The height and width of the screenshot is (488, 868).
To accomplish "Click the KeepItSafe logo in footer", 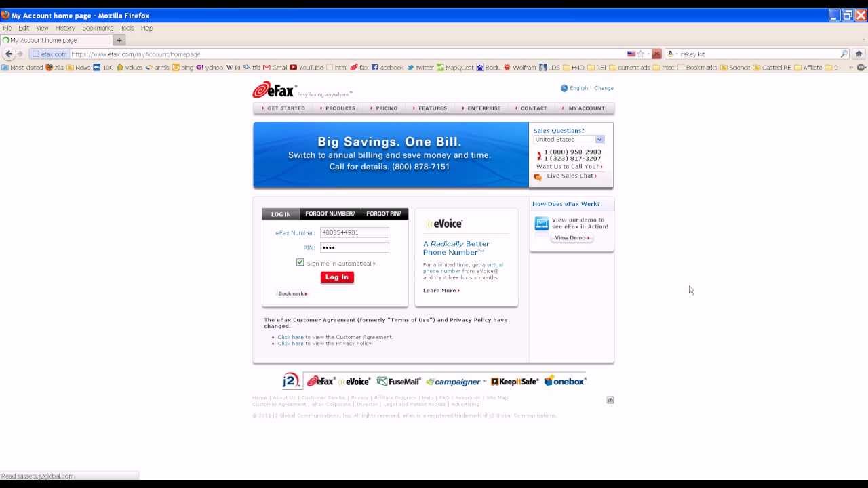I will [515, 382].
